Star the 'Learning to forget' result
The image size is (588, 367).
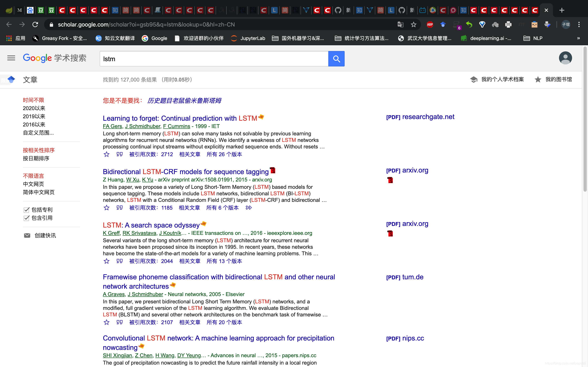106,154
